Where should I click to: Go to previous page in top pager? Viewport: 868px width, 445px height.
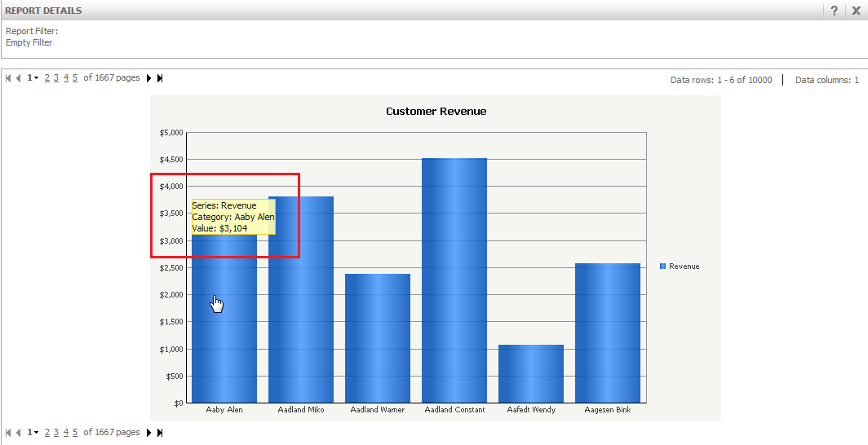tap(19, 78)
